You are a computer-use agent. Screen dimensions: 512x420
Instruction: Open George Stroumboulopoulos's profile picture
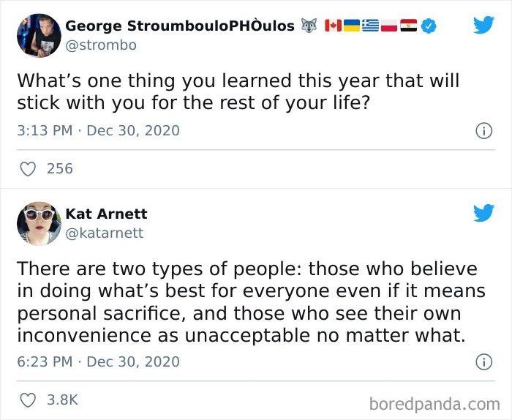[x=38, y=35]
